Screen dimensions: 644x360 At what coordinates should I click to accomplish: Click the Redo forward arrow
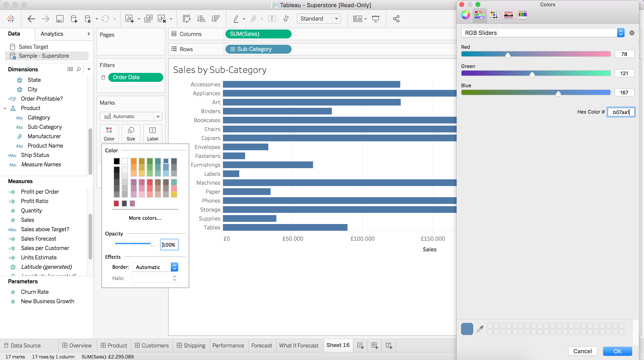click(45, 19)
